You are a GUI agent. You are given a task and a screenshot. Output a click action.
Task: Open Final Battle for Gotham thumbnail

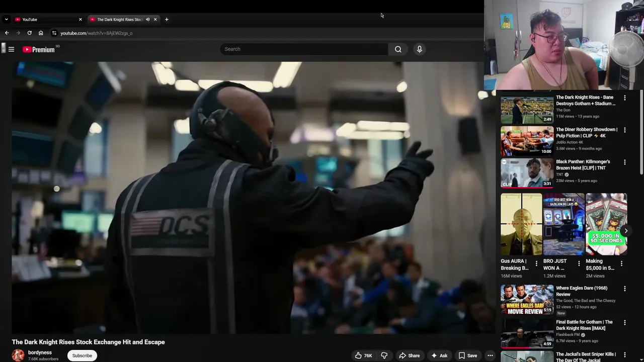[x=527, y=333]
